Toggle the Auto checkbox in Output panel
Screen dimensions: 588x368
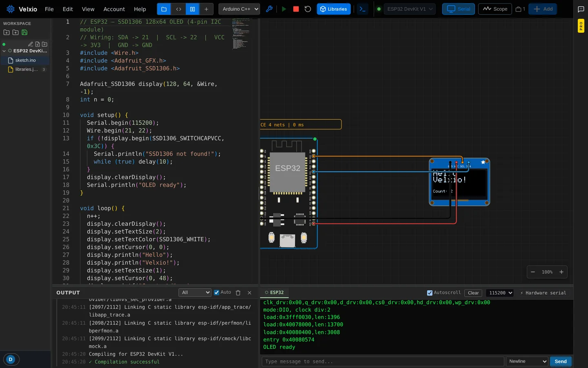[x=217, y=292]
